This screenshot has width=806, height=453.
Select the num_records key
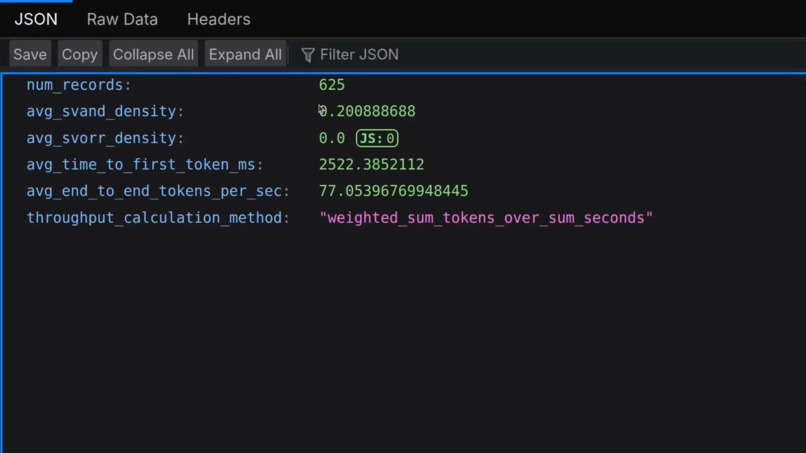75,85
